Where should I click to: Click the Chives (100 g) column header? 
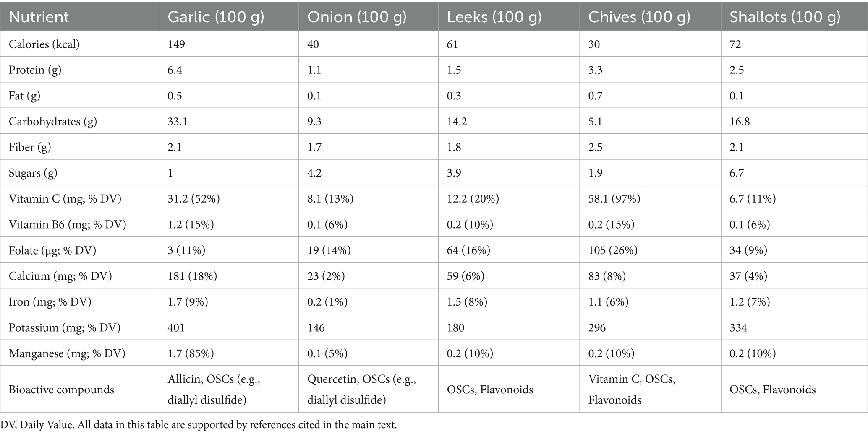point(639,17)
